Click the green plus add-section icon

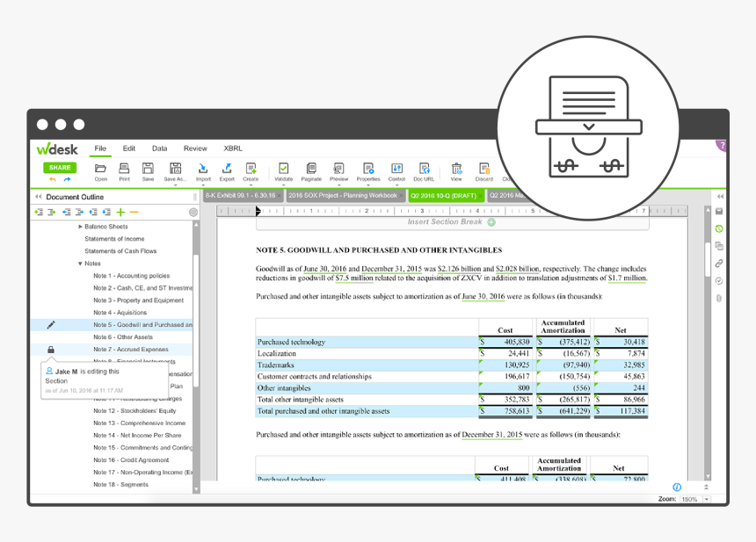click(120, 212)
